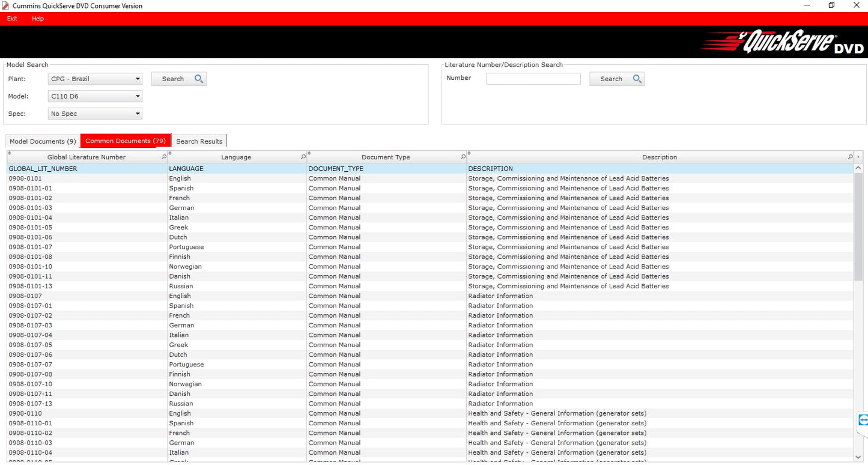Click the column scroll arrow right of Description header
The width and height of the screenshot is (868, 465).
tap(858, 157)
